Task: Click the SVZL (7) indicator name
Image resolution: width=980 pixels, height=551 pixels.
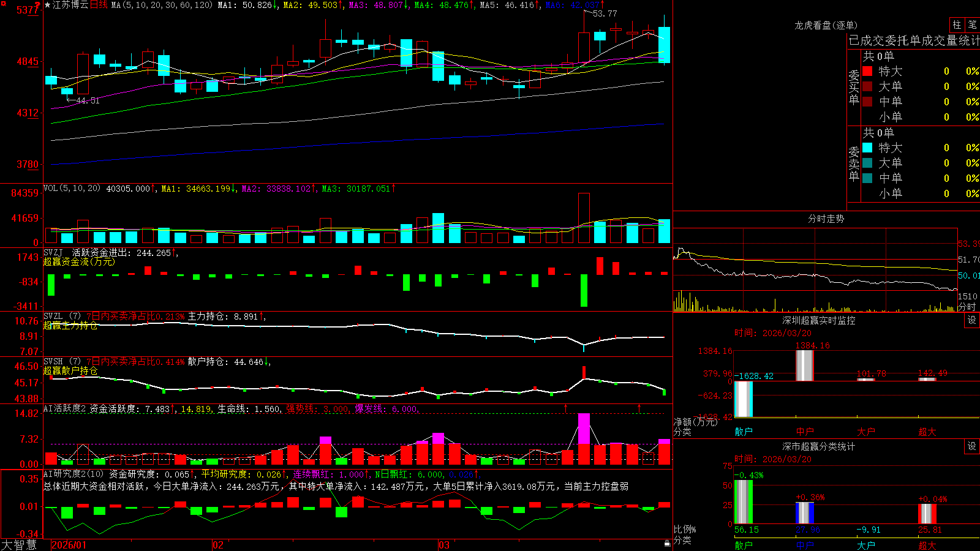Action: pos(62,317)
